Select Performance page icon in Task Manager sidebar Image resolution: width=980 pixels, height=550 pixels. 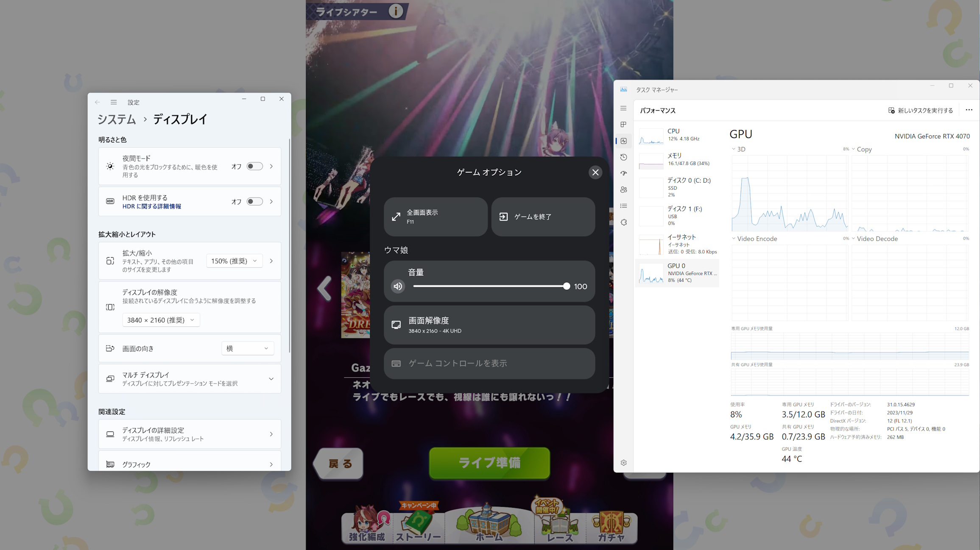coord(623,141)
